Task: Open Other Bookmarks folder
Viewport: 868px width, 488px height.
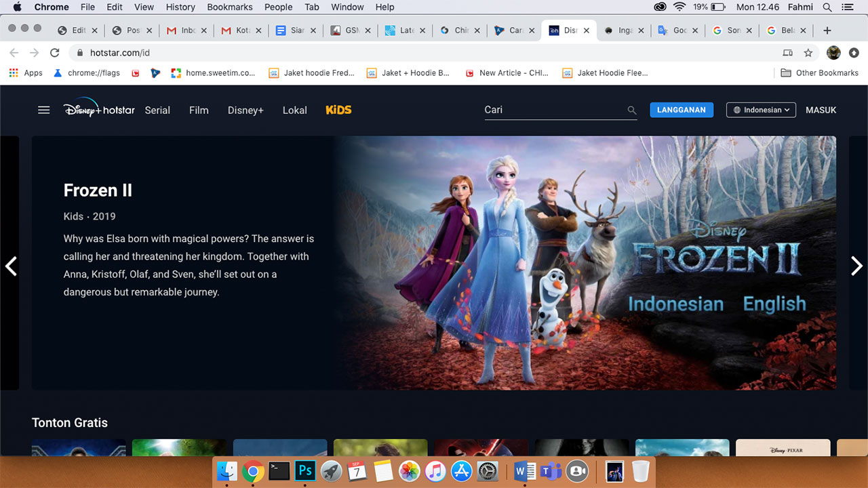Action: click(x=819, y=73)
